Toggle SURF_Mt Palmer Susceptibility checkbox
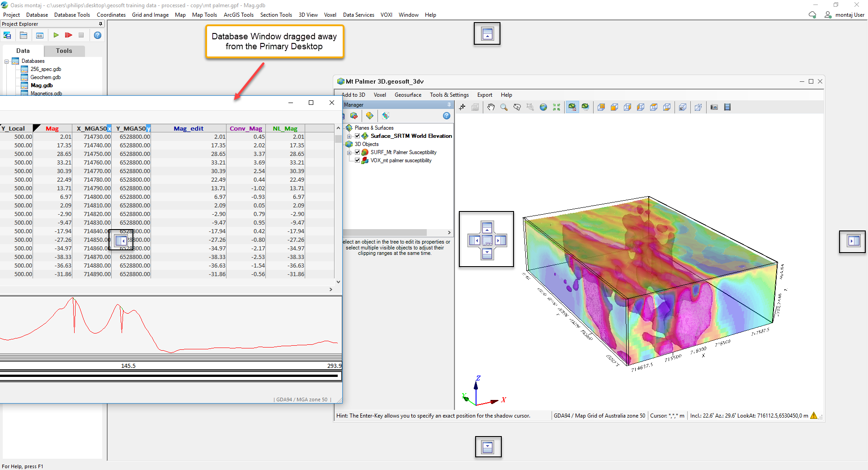The height and width of the screenshot is (470, 868). pos(358,152)
